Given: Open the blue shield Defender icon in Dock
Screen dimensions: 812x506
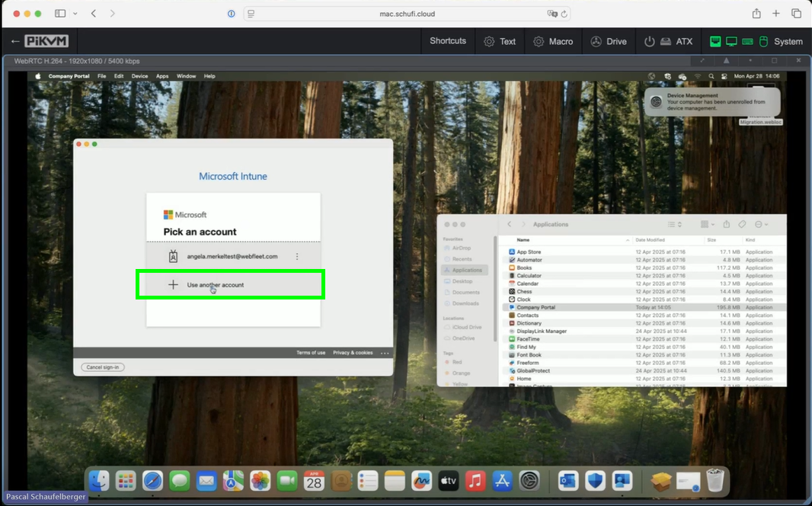Looking at the screenshot, I should (595, 481).
